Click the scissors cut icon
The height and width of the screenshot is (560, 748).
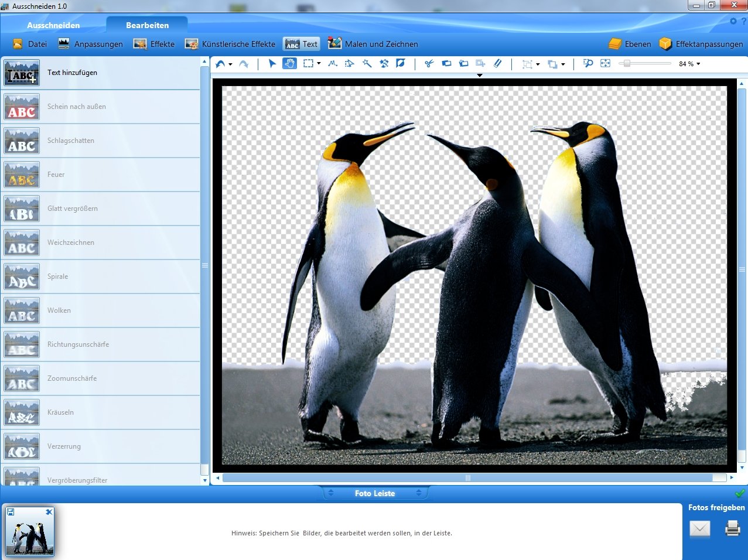tap(429, 63)
